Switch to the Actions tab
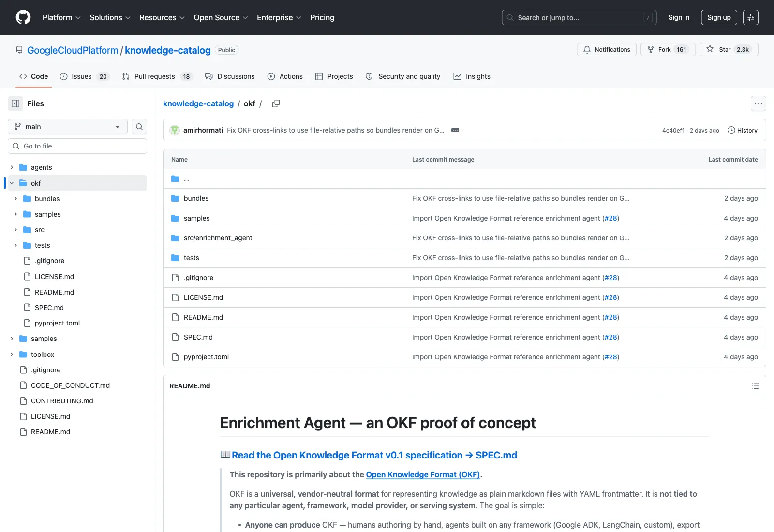Screen dimensions: 774x532 pos(285,76)
